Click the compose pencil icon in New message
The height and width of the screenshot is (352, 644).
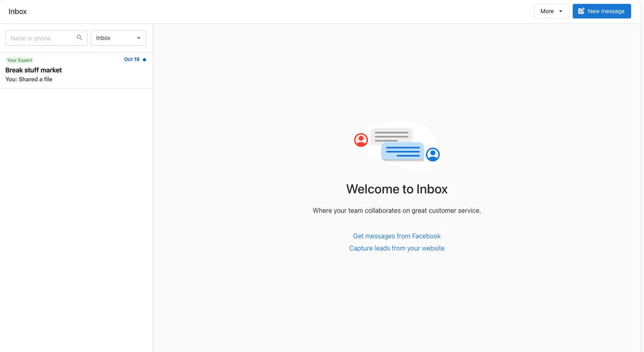[581, 11]
